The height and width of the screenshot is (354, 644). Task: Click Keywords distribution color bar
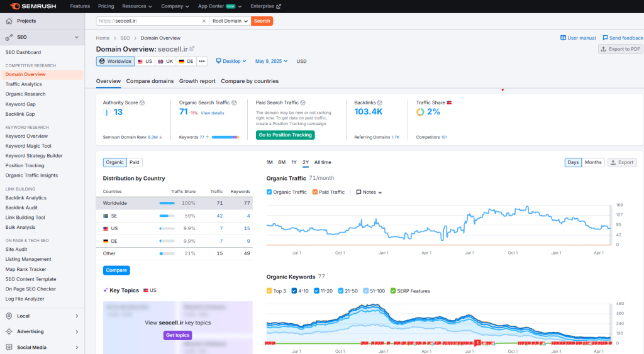coord(226,137)
